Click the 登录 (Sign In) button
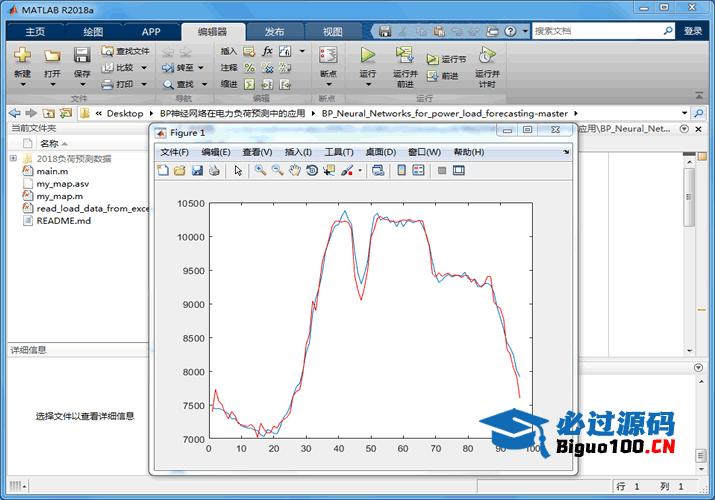This screenshot has height=500, width=715. 693,31
